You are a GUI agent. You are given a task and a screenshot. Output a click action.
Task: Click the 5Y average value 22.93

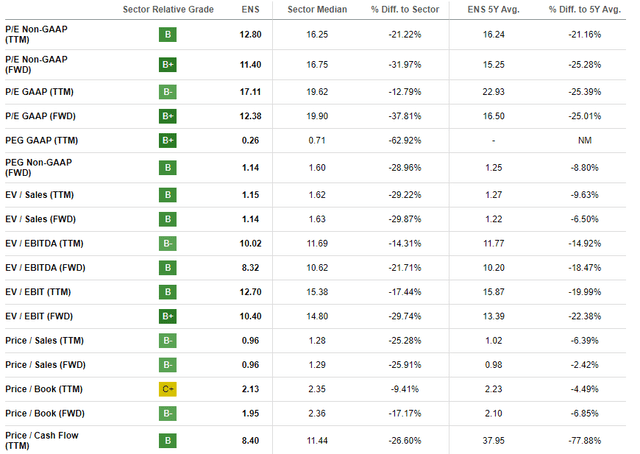pyautogui.click(x=493, y=92)
